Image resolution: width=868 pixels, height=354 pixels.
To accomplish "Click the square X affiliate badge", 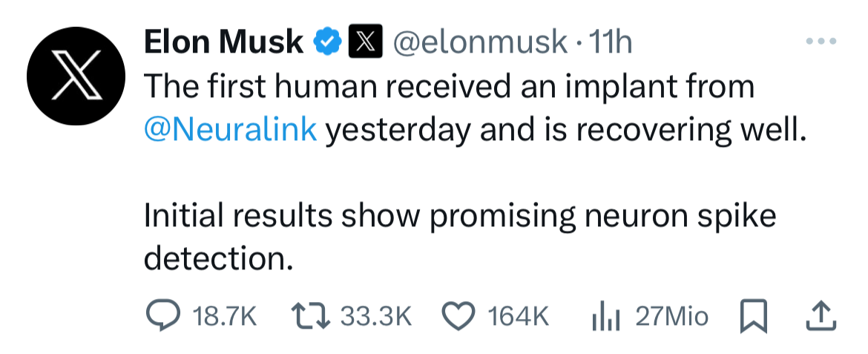I will [365, 42].
